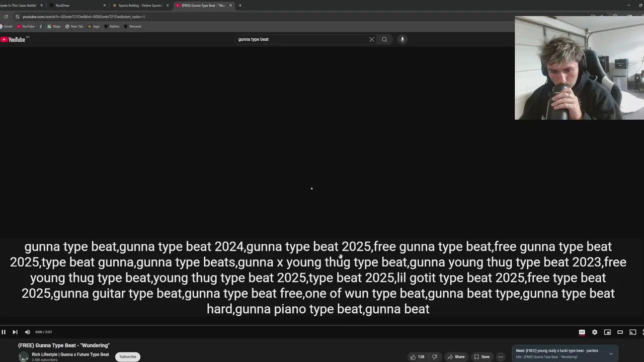Open more actions ellipsis menu
The image size is (644, 362).
[x=501, y=357]
